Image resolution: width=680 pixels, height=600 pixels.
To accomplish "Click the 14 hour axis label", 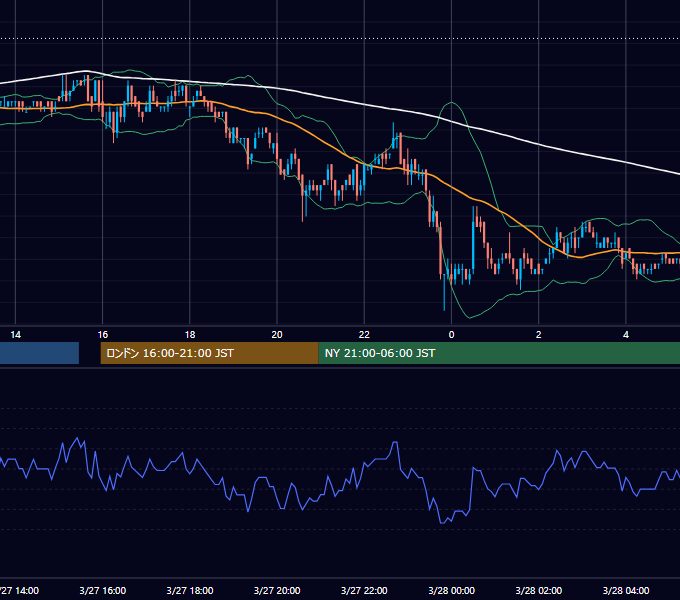I will [x=16, y=335].
